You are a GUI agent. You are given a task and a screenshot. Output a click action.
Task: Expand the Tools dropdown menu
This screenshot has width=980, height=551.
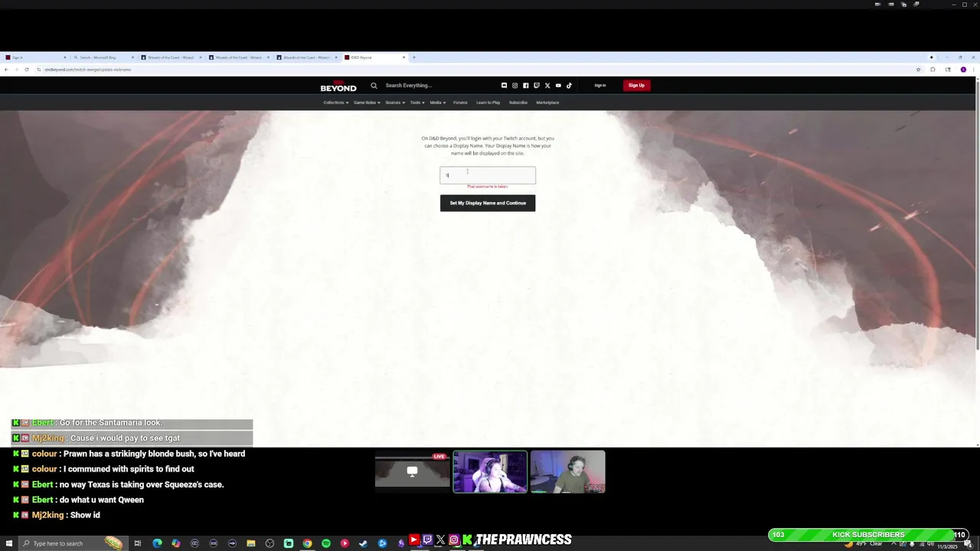417,103
